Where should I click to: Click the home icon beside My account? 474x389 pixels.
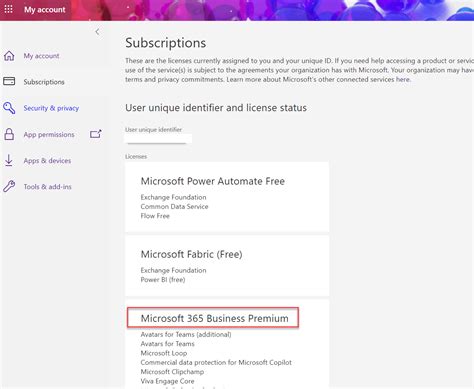coord(9,56)
